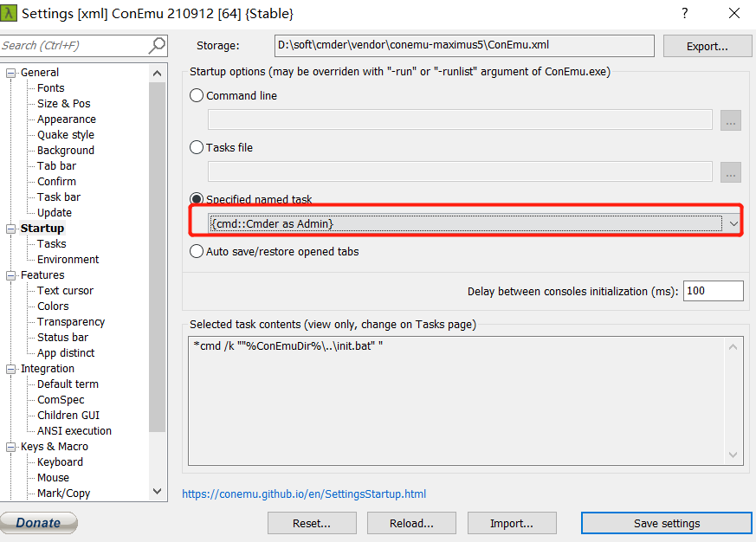Select the Features tree item
The image size is (756, 542).
click(x=42, y=274)
